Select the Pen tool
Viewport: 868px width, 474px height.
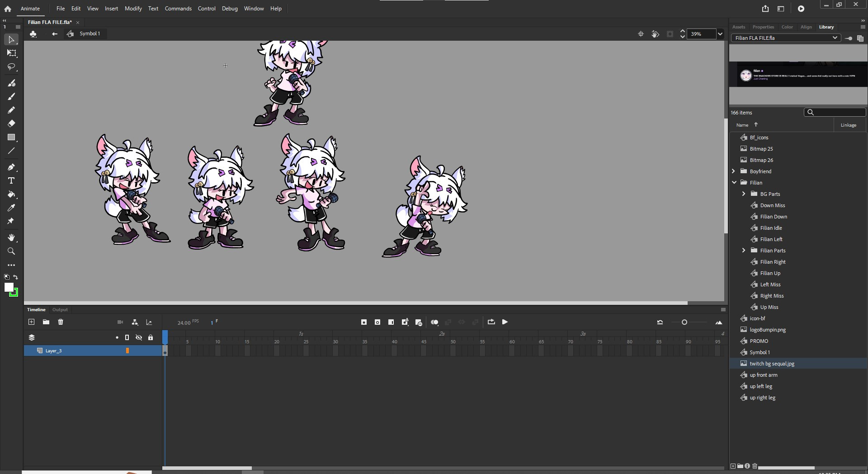click(x=11, y=167)
